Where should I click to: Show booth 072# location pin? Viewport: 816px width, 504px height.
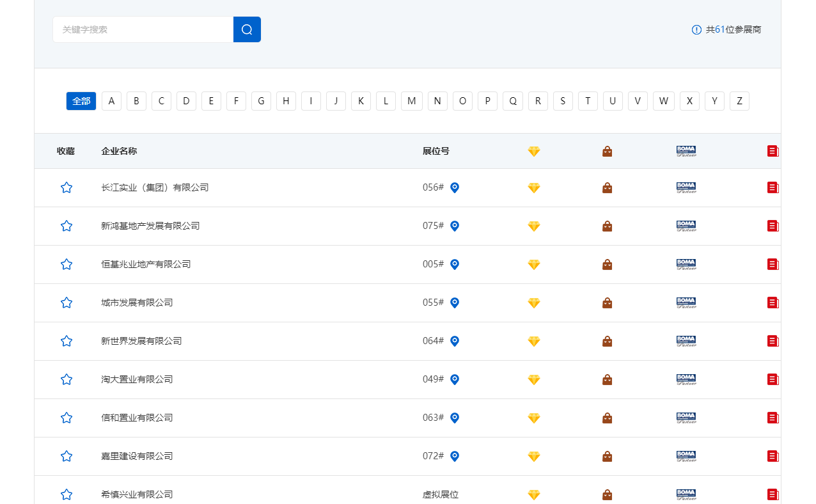(455, 456)
